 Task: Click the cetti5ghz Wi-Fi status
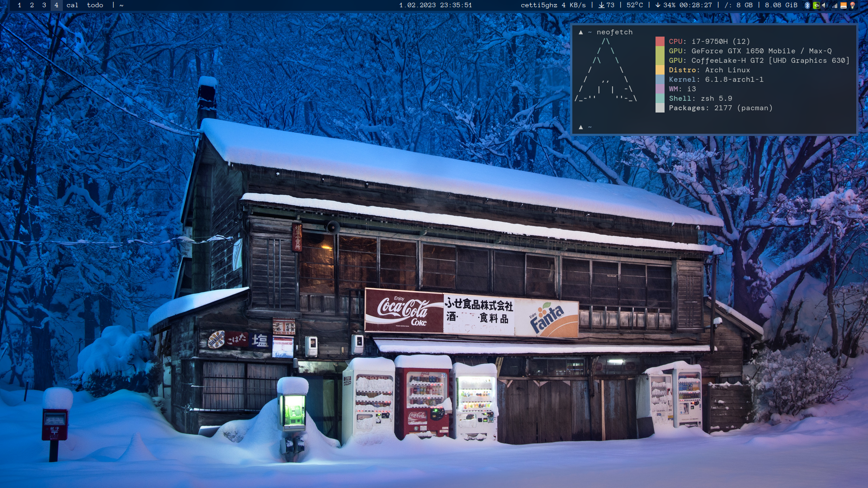click(x=539, y=5)
